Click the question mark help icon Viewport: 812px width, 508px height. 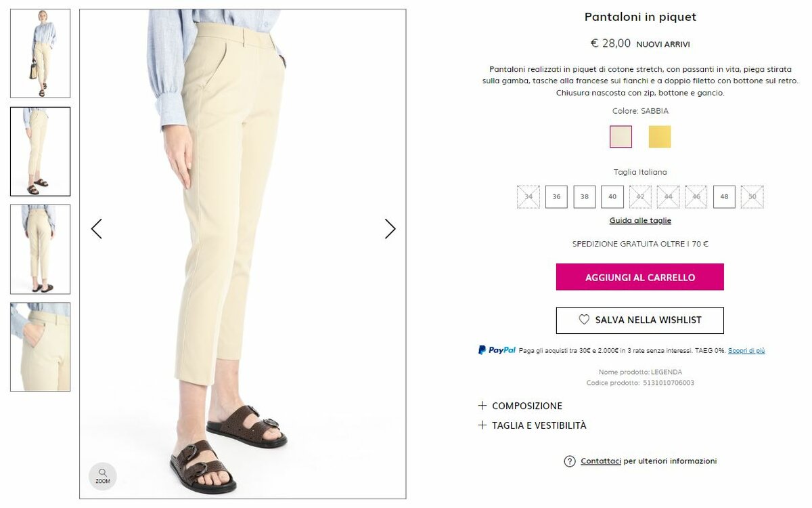coord(570,461)
